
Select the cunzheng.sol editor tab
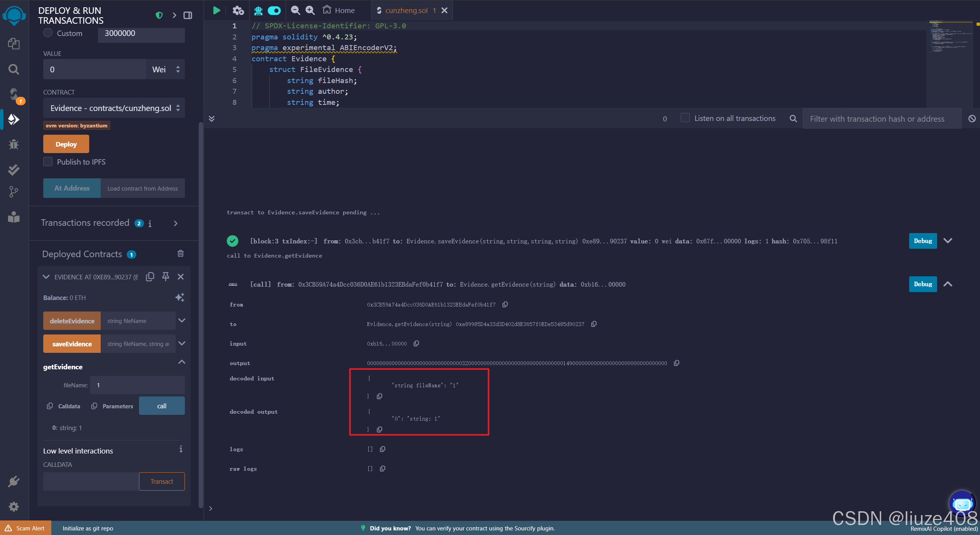click(x=406, y=10)
